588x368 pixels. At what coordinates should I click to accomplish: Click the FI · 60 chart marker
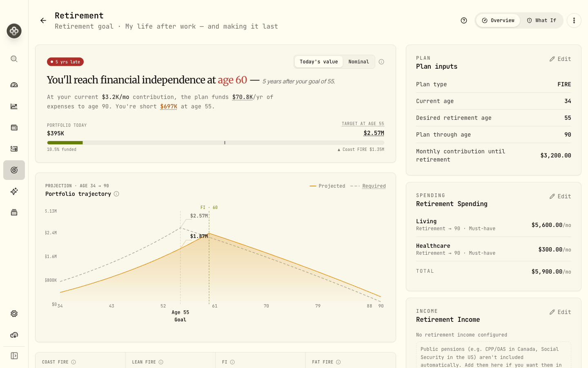pyautogui.click(x=209, y=208)
